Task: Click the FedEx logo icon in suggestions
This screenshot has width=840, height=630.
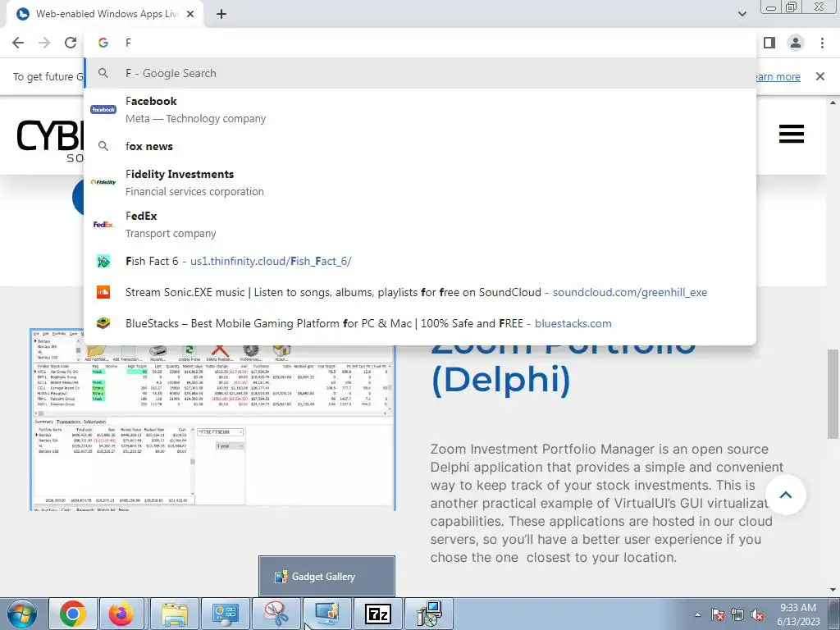Action: click(103, 225)
